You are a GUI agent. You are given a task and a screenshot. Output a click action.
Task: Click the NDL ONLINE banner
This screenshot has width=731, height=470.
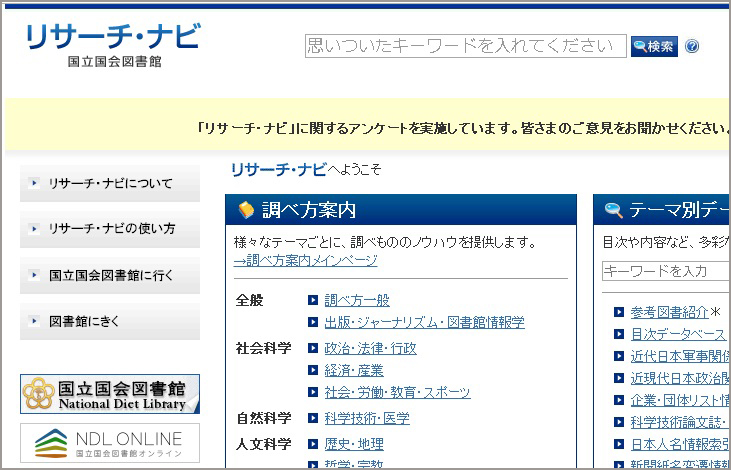point(110,443)
